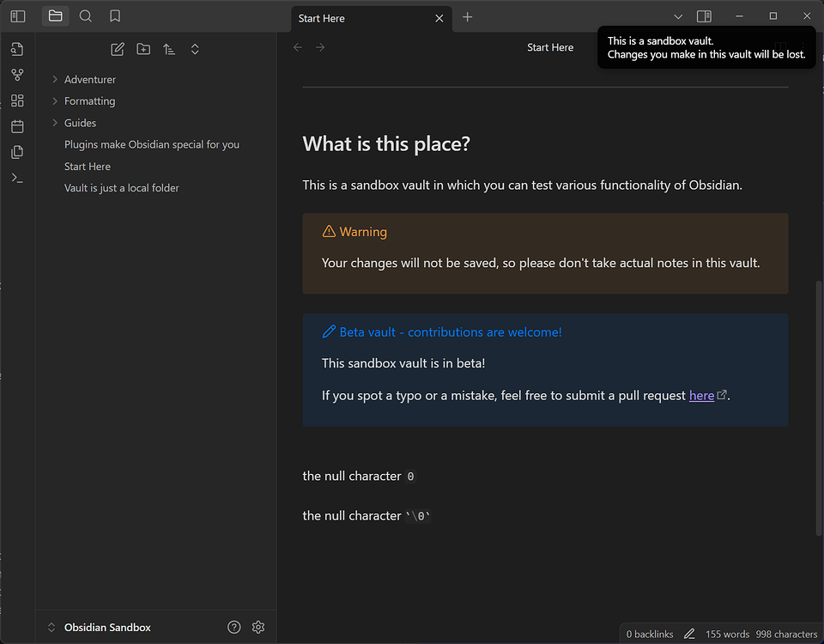Open the Search panel icon
The image size is (824, 644).
85,16
